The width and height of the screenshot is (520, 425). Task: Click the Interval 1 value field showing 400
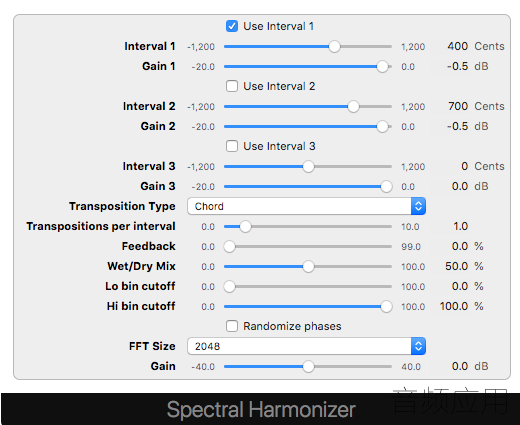452,46
